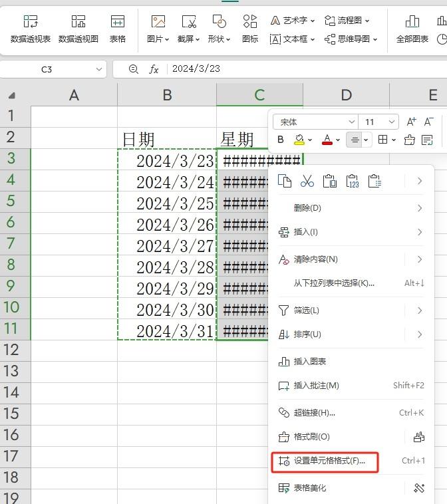Open the 插入(I) insert submenu

click(351, 232)
